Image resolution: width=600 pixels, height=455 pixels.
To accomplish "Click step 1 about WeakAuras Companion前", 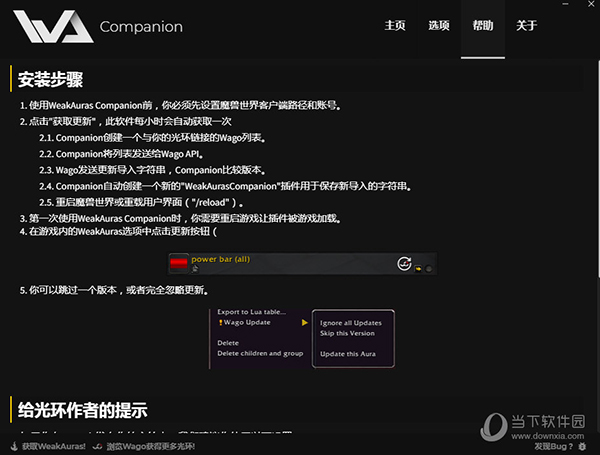I will coord(180,105).
